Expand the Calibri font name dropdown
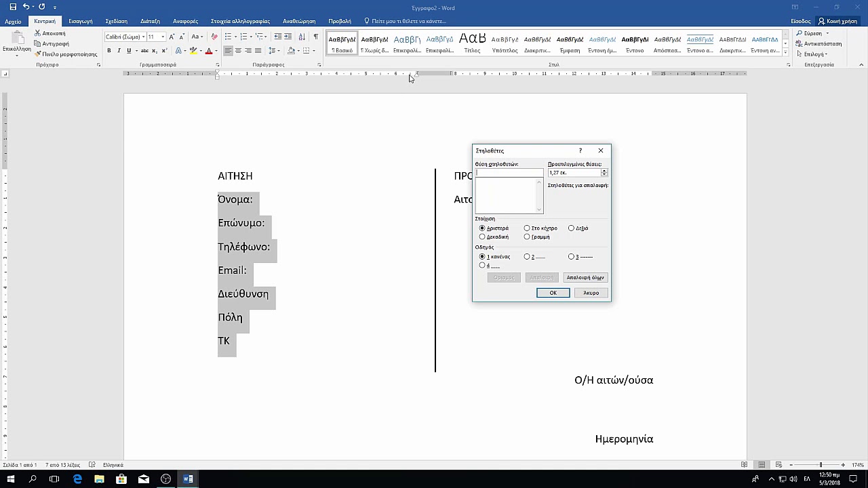Viewport: 868px width, 488px height. tap(143, 37)
